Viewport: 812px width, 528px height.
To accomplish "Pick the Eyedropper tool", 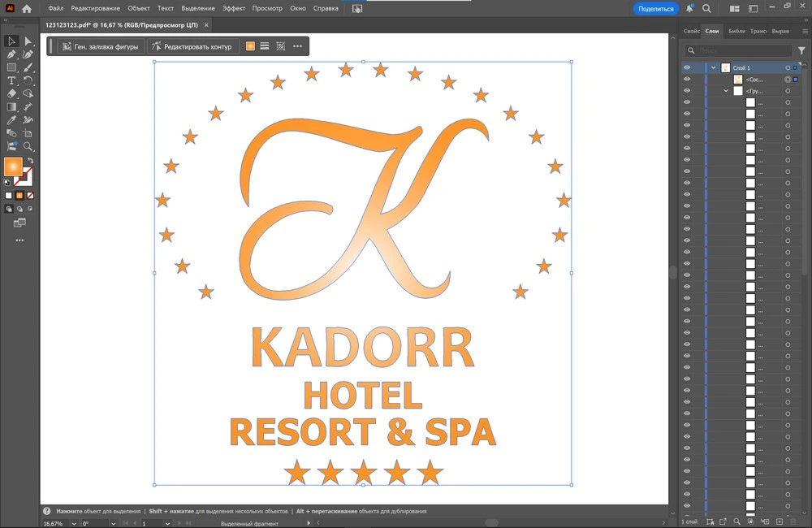I will point(12,120).
